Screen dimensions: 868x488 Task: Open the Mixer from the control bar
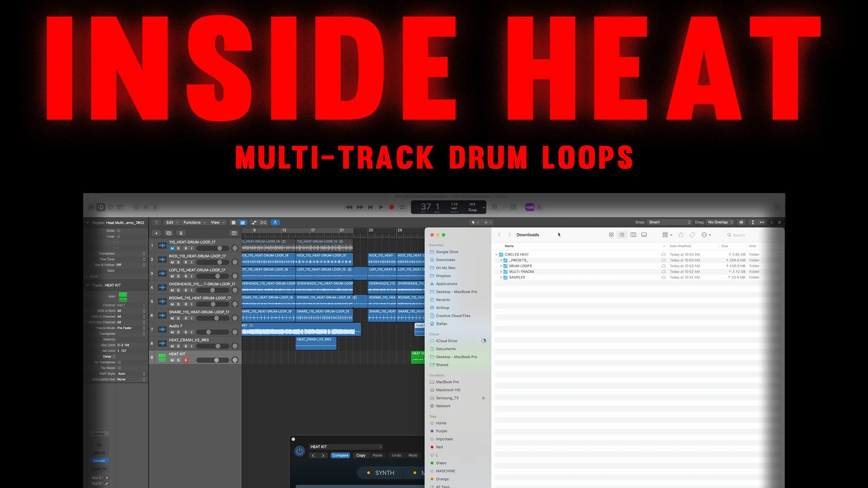146,207
